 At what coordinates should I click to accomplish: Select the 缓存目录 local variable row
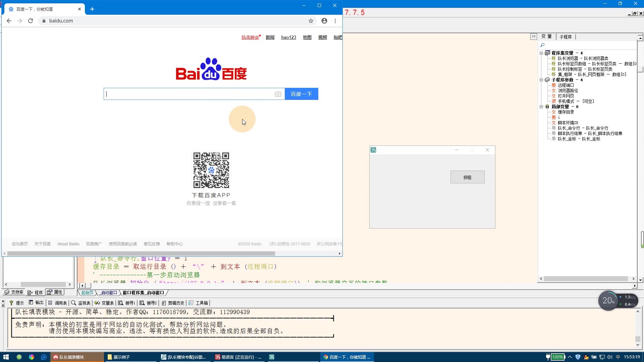[x=566, y=112]
